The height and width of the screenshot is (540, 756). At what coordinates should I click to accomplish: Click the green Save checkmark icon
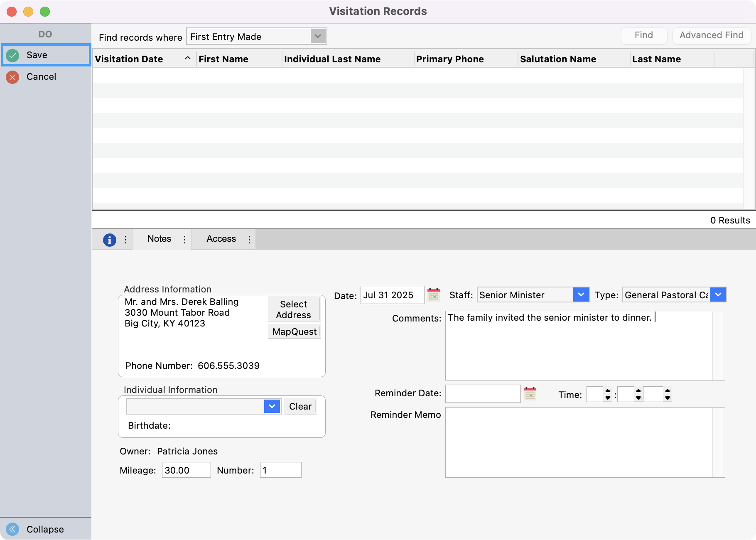coord(12,54)
